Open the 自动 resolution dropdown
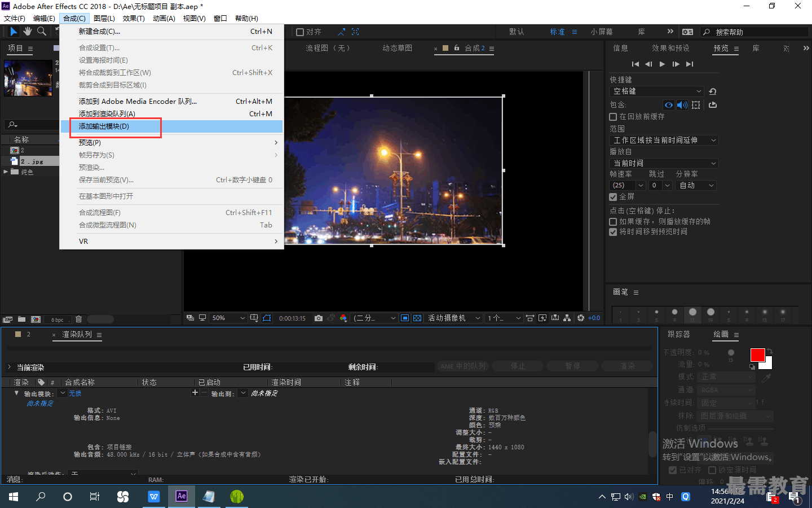The width and height of the screenshot is (812, 508). (x=696, y=186)
